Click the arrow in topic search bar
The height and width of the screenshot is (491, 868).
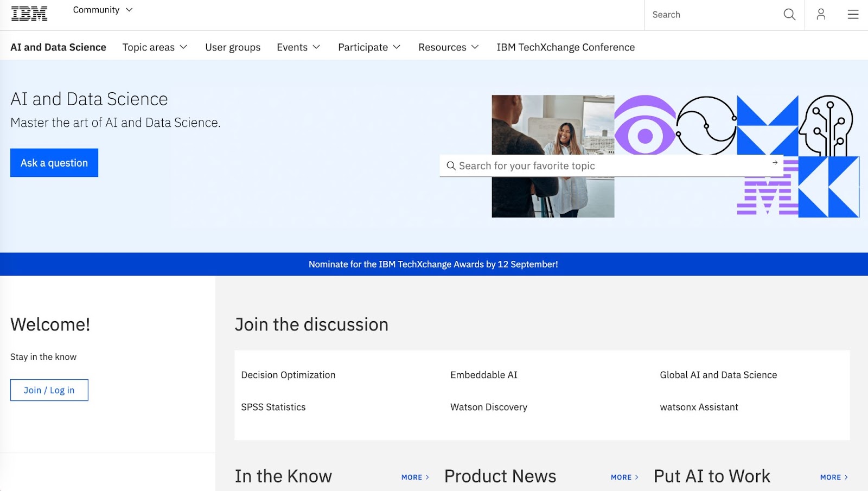point(775,162)
